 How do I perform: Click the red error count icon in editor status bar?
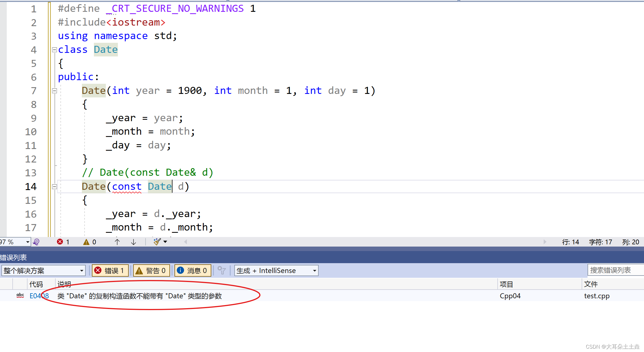(60, 242)
